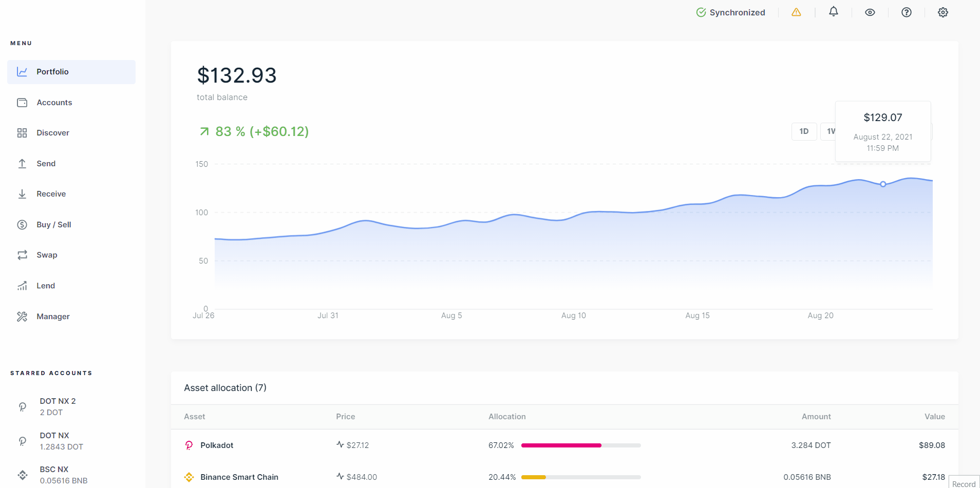
Task: Click the $132.93 total balance
Action: pos(237,75)
